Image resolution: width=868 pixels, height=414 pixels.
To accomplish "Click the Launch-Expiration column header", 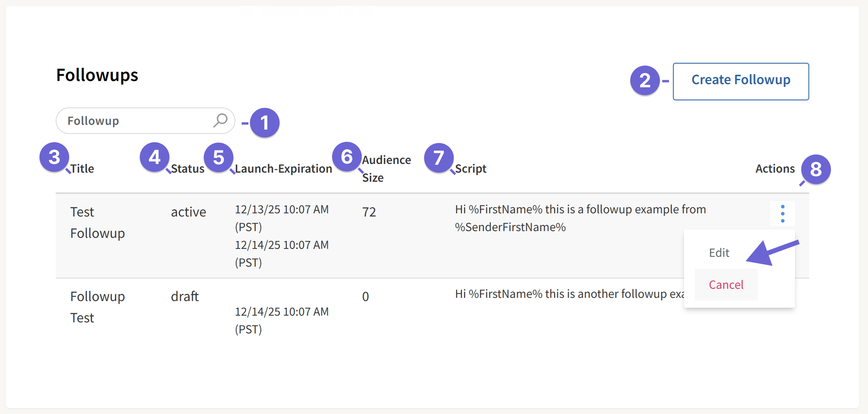I will [284, 168].
